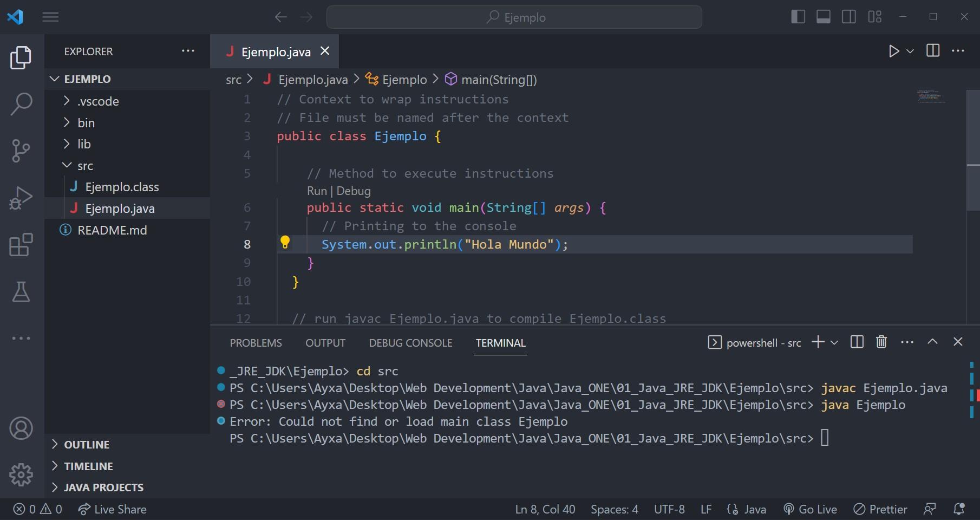This screenshot has width=980, height=520.
Task: Kill terminal with trash icon
Action: (x=881, y=342)
